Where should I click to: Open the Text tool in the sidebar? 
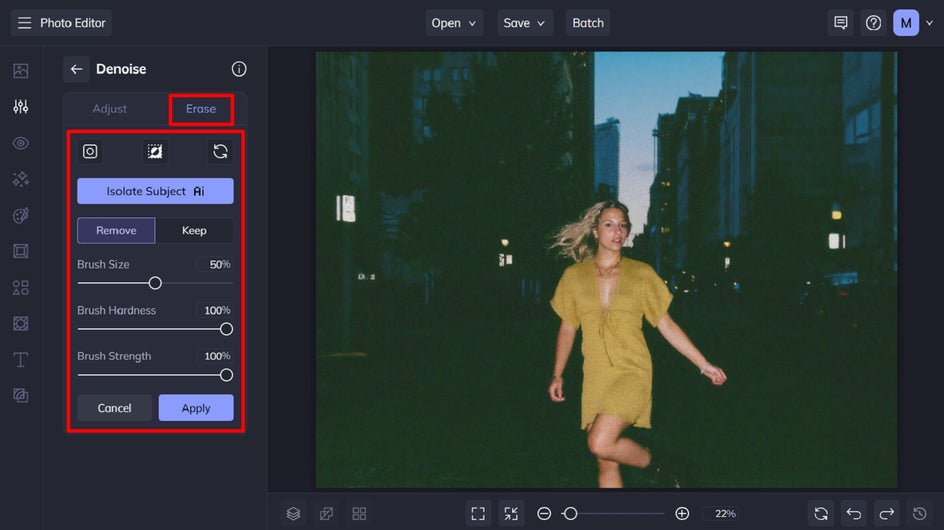click(x=20, y=359)
